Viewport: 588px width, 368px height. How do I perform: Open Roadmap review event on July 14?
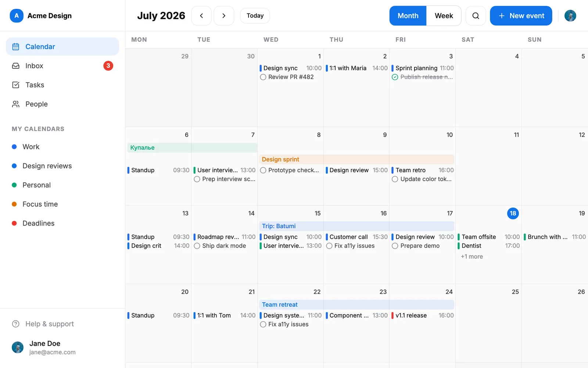click(x=225, y=237)
